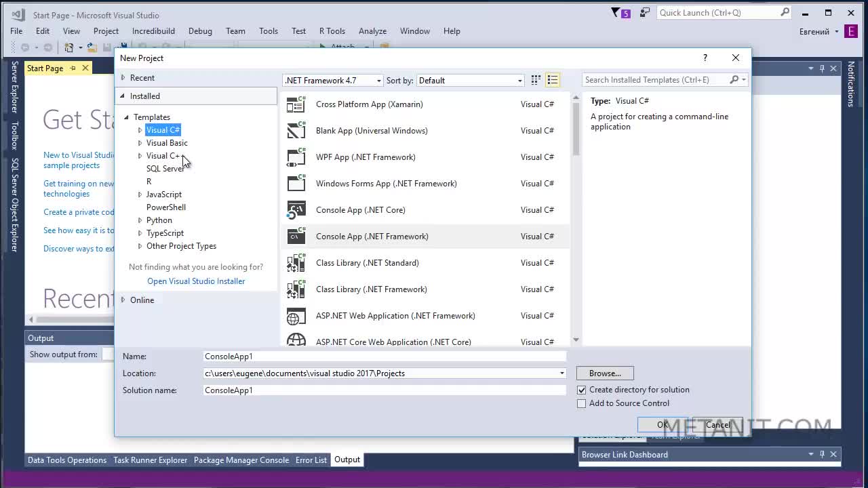The image size is (868, 488).
Task: Switch to the Error List tab
Action: coord(311,460)
